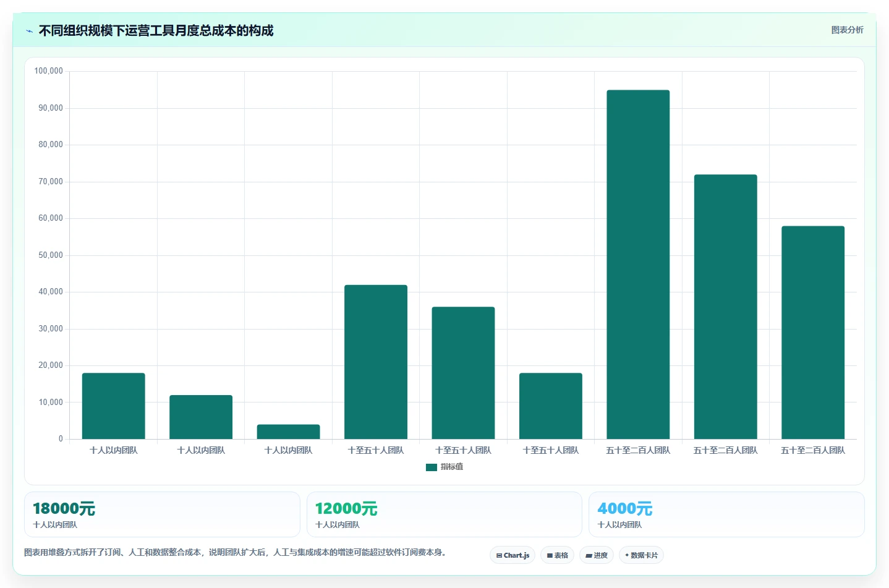
Task: Click the 4000元 data card value
Action: click(625, 509)
